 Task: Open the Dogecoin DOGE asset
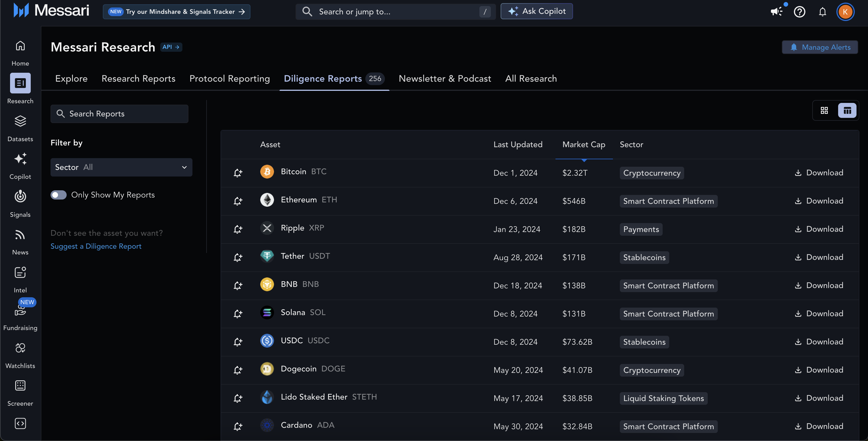(x=302, y=369)
